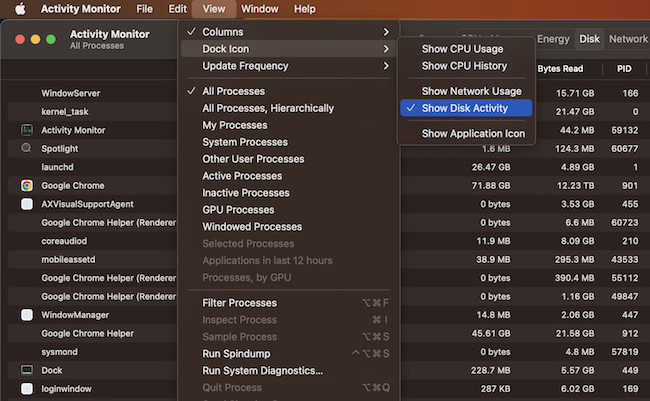Screen dimensions: 650x401
Task: Expand the Update Frequency submenu
Action: [289, 66]
